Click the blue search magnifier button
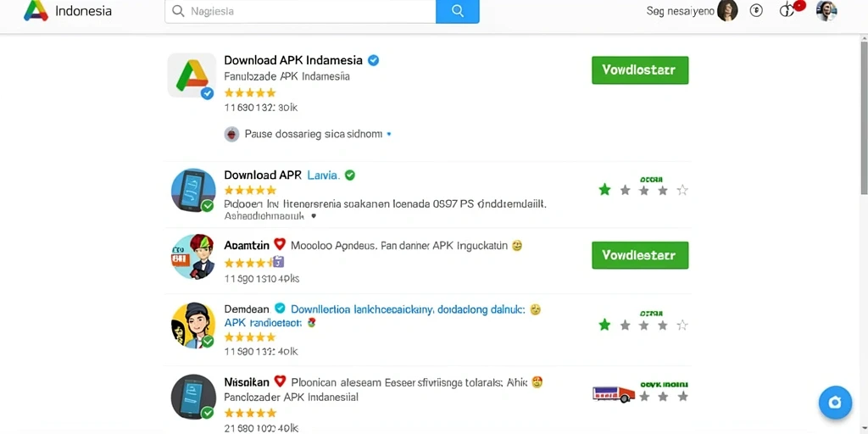 pyautogui.click(x=457, y=11)
